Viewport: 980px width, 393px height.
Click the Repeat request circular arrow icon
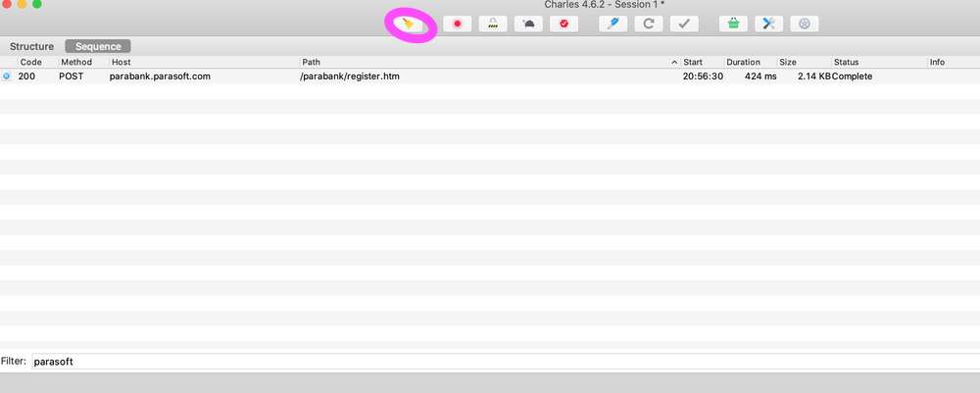point(649,24)
